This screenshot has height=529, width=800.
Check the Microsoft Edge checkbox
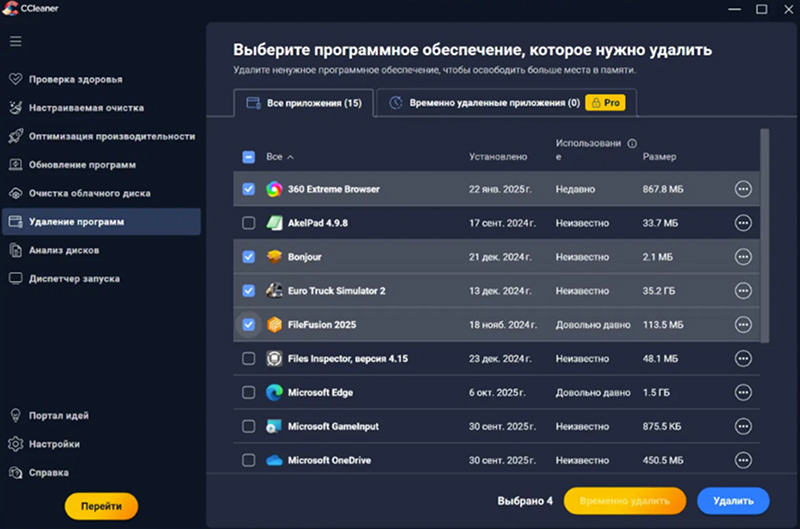click(248, 392)
